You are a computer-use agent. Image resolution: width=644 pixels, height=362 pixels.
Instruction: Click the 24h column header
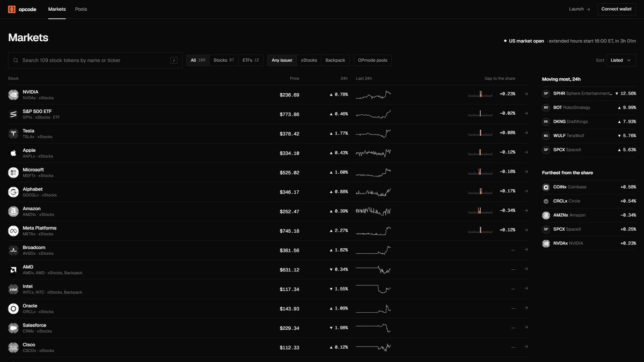(345, 79)
